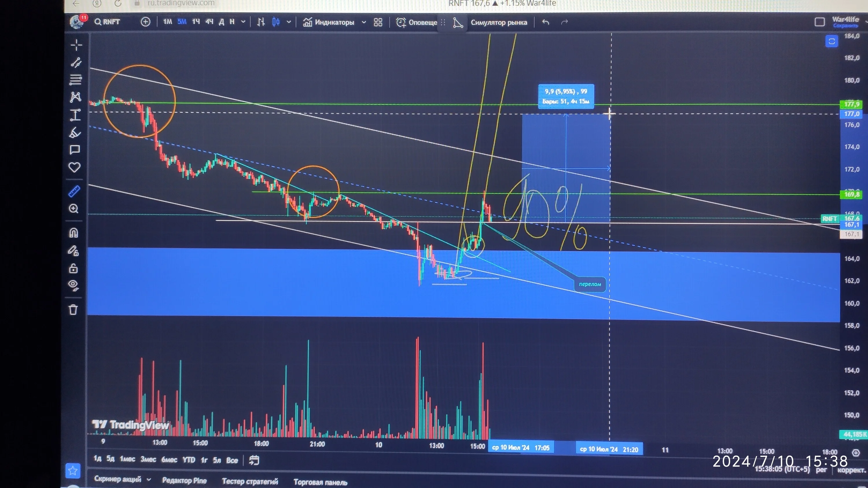Open the Скринер акций tab

click(117, 479)
